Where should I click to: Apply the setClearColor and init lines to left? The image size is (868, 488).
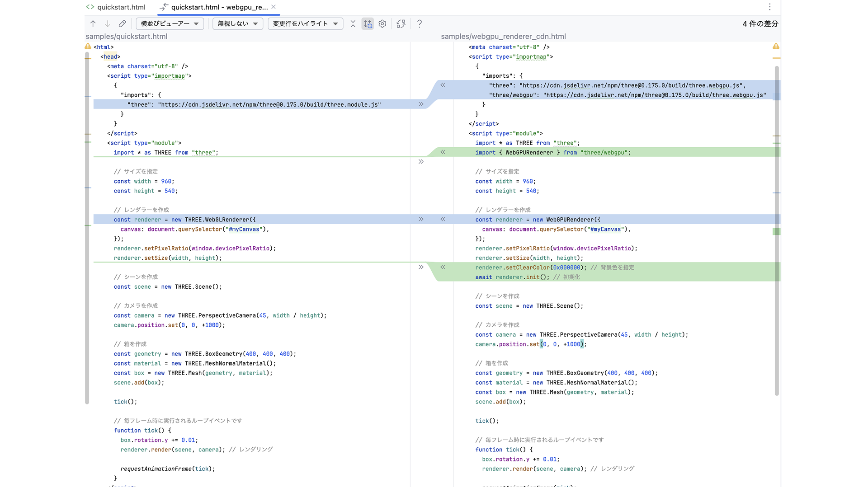(443, 267)
